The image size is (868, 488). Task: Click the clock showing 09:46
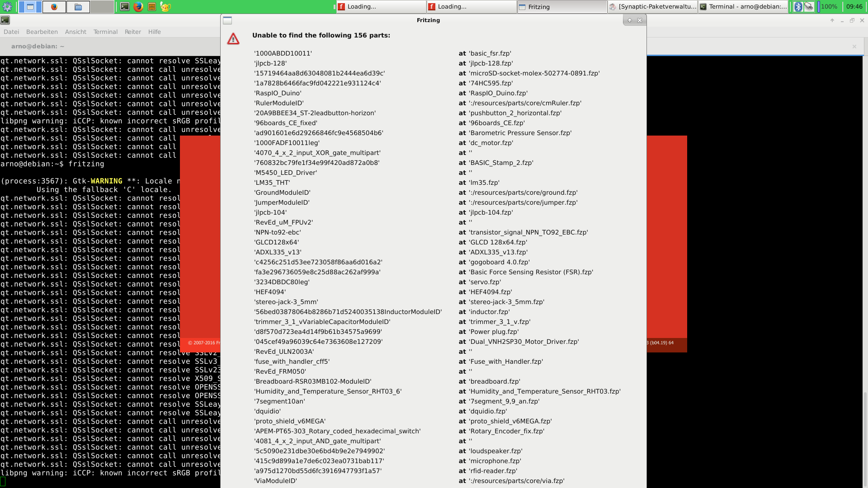coord(855,7)
